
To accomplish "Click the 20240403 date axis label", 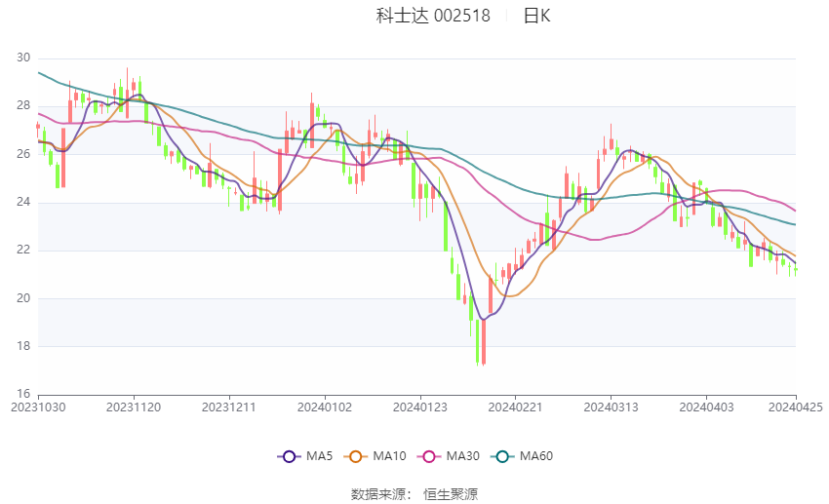I will coord(706,407).
